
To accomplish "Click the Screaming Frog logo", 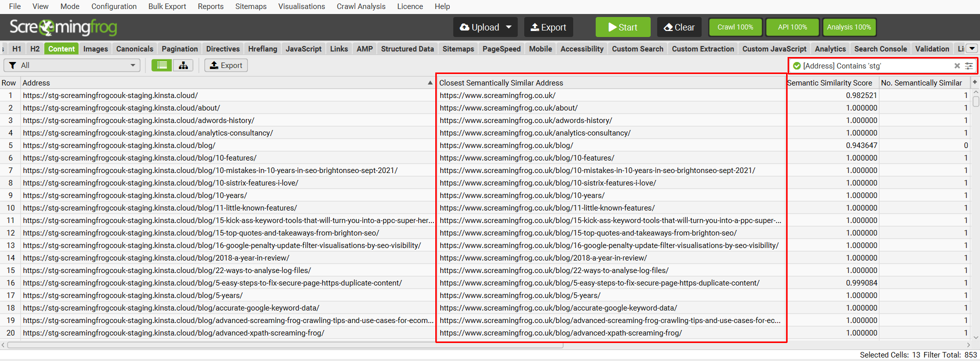I will tap(63, 27).
